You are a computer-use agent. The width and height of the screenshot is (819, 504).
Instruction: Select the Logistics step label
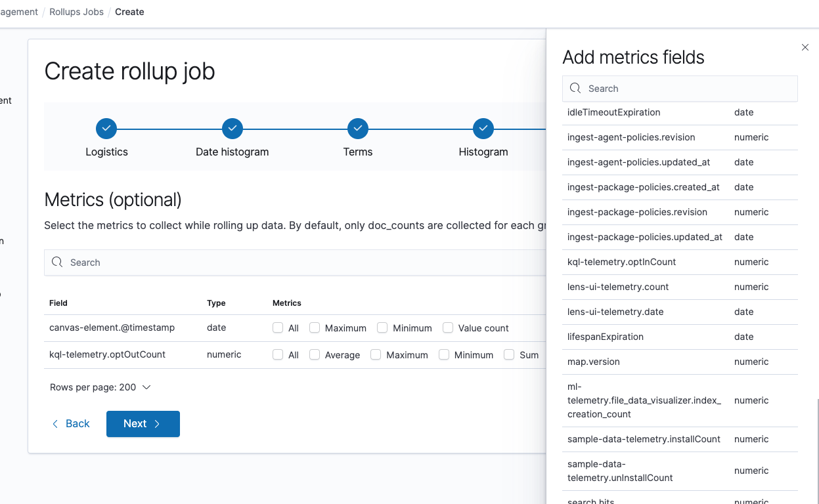[x=106, y=152]
